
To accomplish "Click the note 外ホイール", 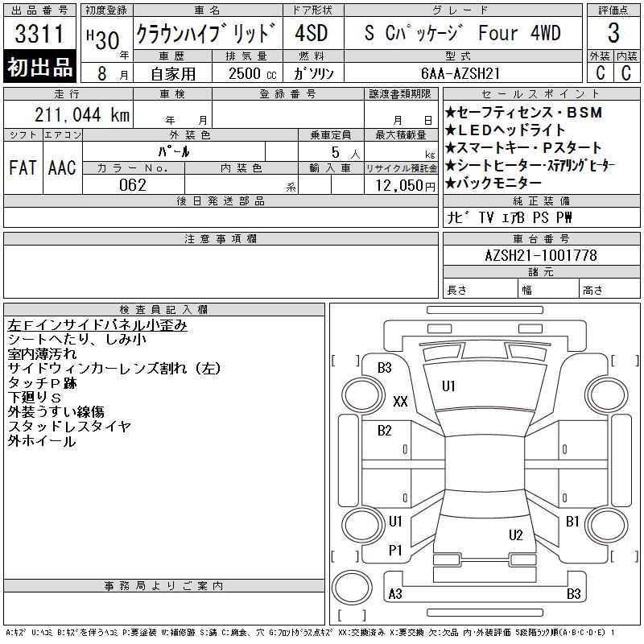I will coord(42,441).
